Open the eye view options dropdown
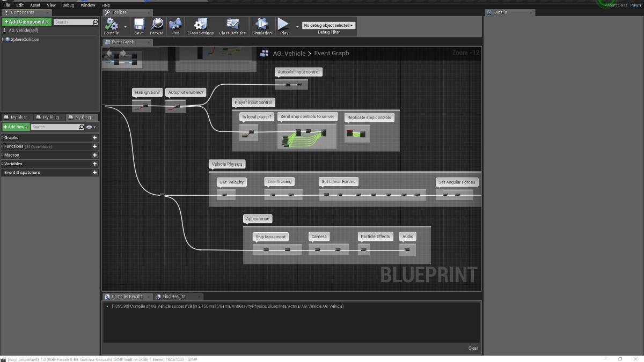 pos(91,127)
